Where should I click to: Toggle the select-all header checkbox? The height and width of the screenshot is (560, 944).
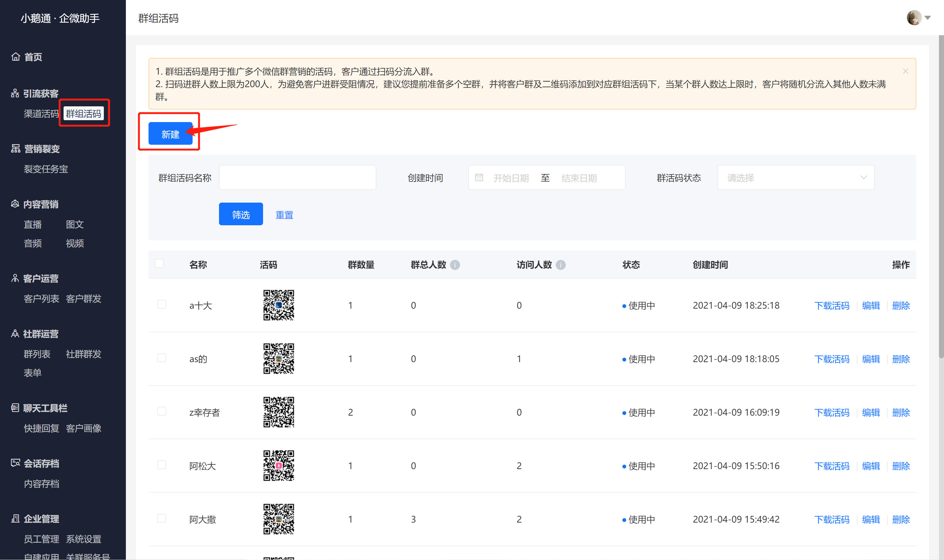(159, 263)
